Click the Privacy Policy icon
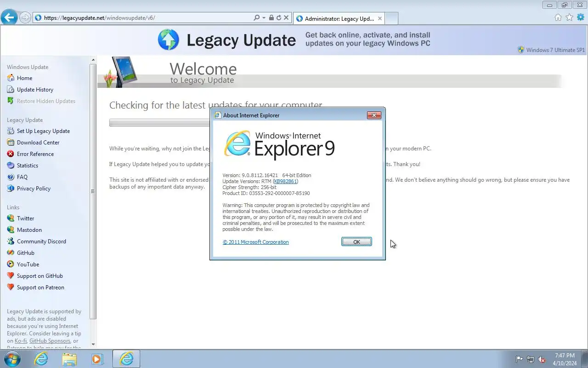Screen dimensions: 588x368 point(11,188)
